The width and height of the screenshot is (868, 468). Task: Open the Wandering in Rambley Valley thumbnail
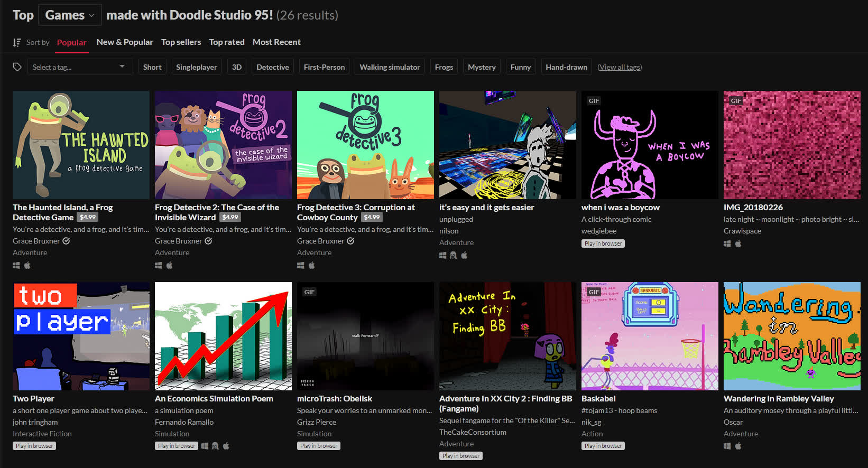point(792,336)
